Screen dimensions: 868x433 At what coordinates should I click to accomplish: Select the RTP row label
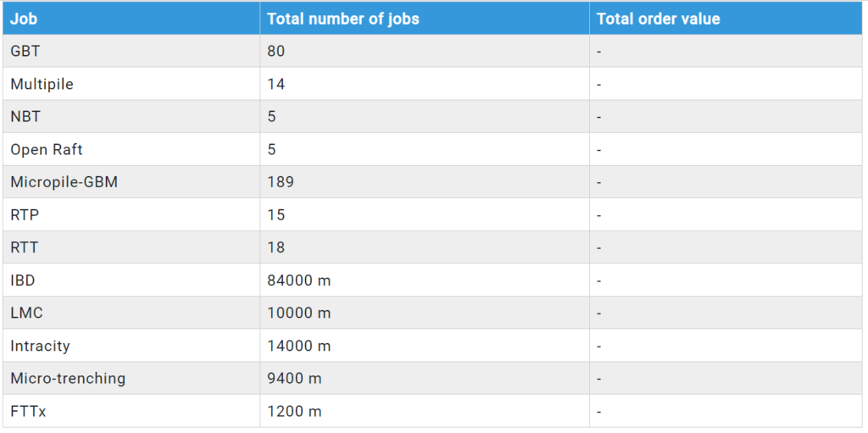pos(25,215)
